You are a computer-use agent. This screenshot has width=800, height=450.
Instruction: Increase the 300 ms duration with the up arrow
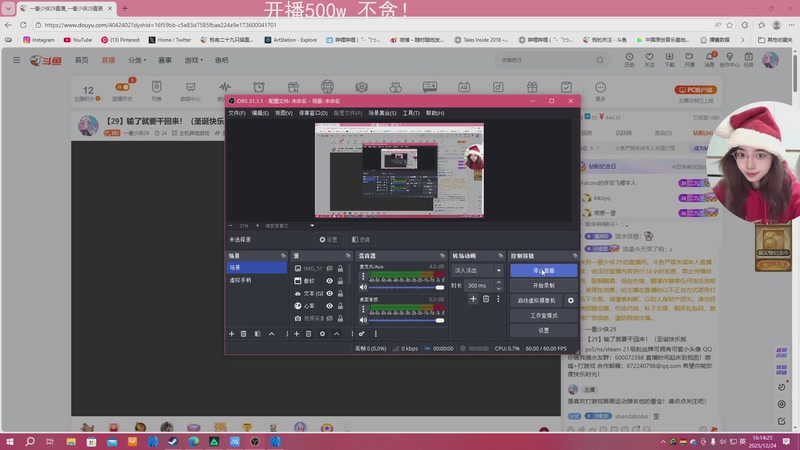(x=498, y=283)
